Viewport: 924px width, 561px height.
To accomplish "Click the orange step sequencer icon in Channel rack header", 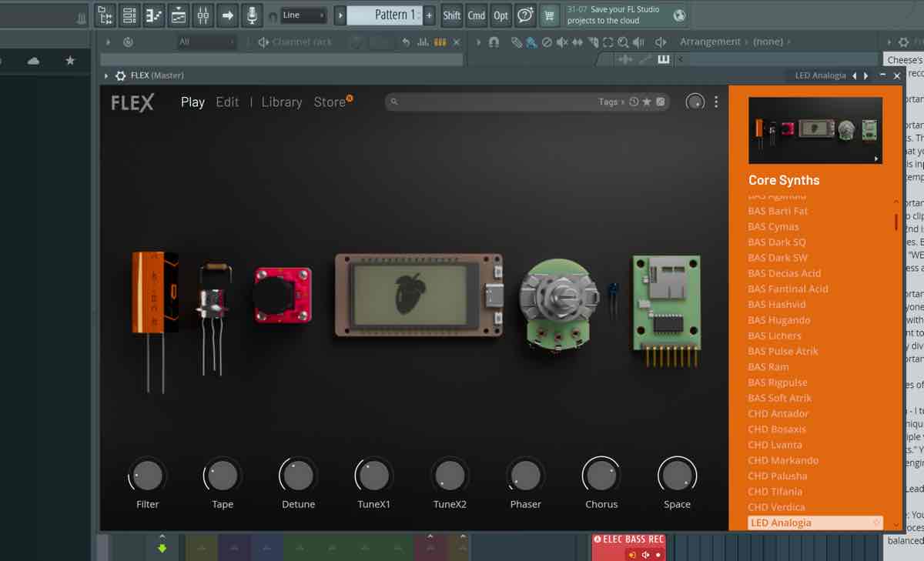I will (x=440, y=42).
